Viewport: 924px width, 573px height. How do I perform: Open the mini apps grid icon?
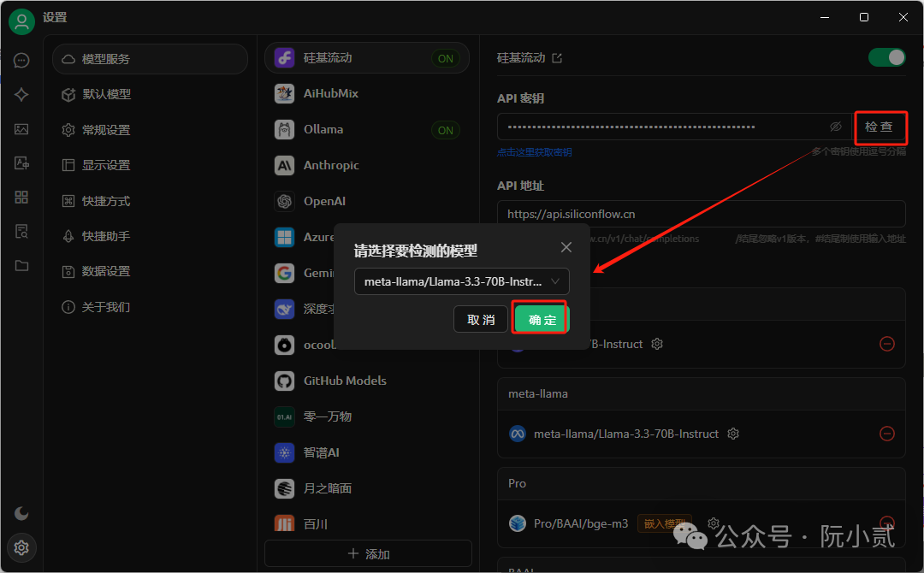(21, 198)
